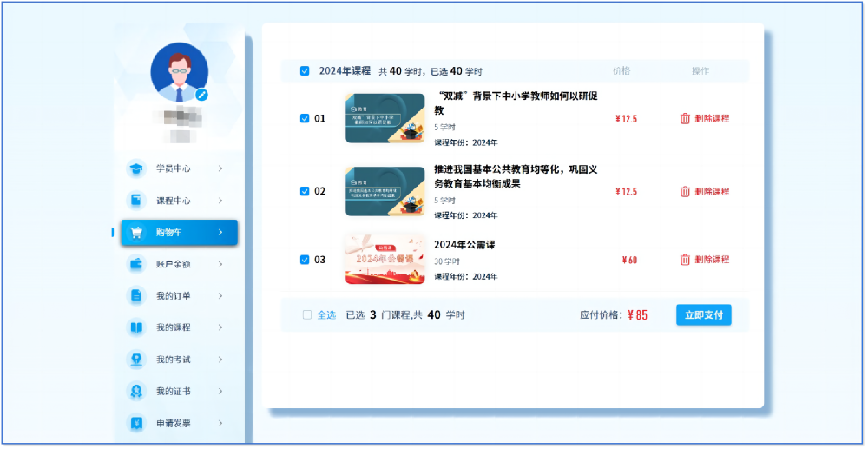Open the 我的考试 menu label
The image size is (868, 449).
tap(174, 360)
